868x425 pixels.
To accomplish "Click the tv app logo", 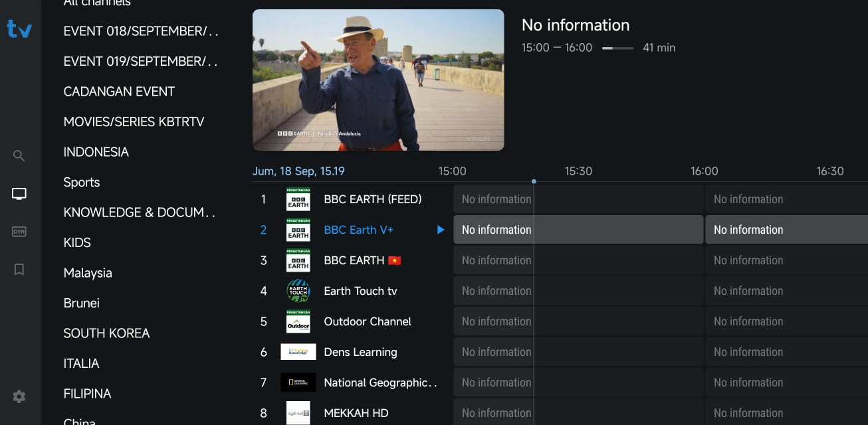I will [x=19, y=29].
